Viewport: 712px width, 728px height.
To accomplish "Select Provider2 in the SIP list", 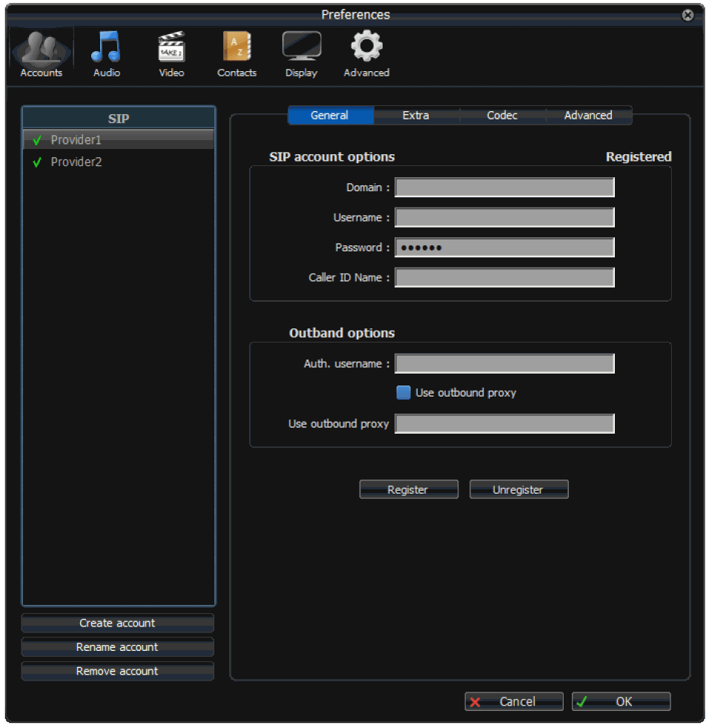I will click(x=76, y=162).
